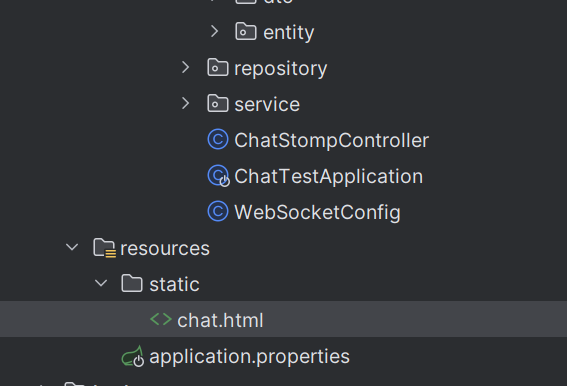This screenshot has width=567, height=386.
Task: Click the Spring application.properties leaf icon
Action: click(133, 356)
